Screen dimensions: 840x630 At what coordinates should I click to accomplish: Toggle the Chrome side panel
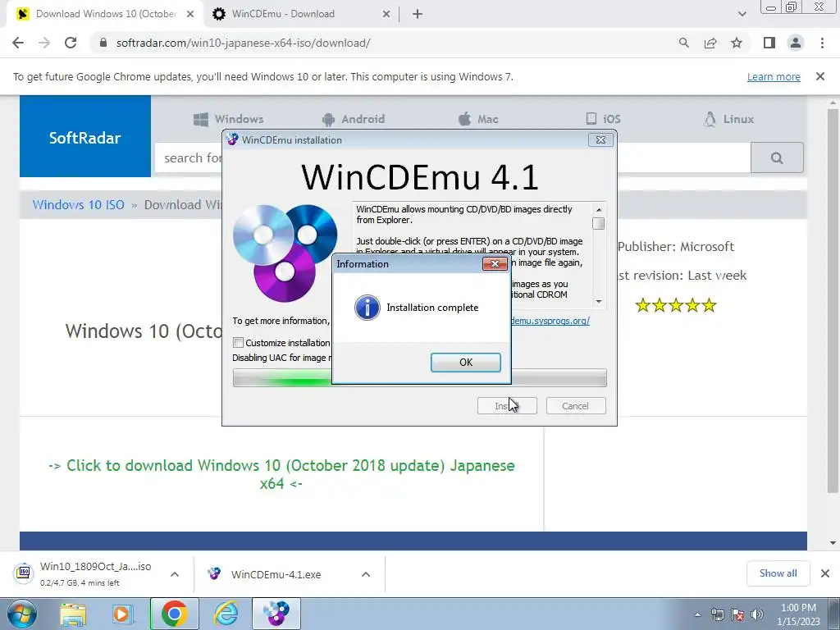pos(769,43)
